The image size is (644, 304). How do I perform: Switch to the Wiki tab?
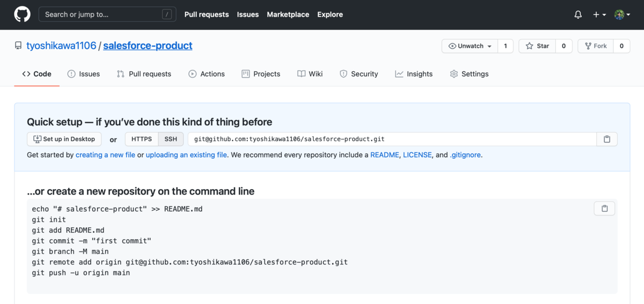[x=310, y=74]
